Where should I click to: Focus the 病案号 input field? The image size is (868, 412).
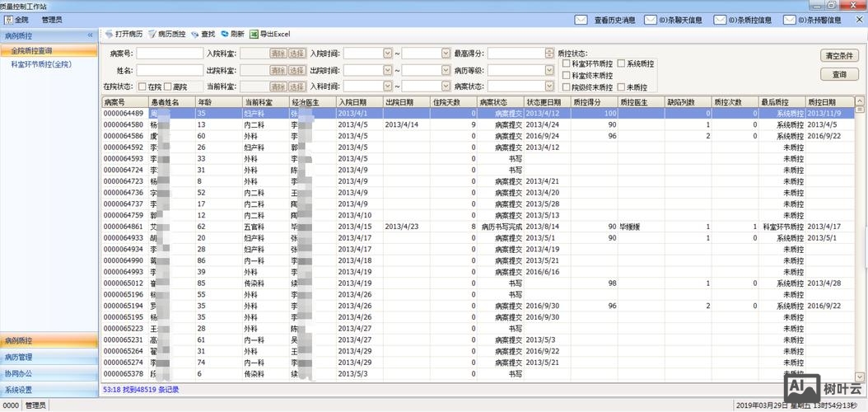(170, 54)
